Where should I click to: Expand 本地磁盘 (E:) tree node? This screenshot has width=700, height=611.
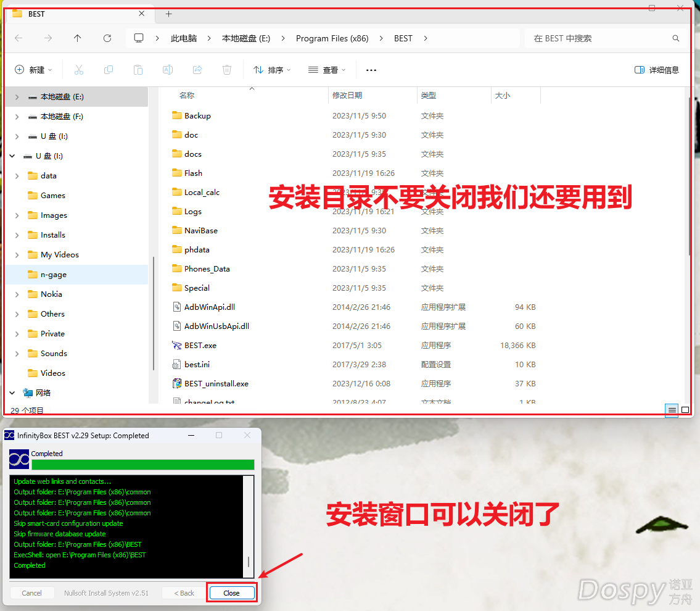17,97
